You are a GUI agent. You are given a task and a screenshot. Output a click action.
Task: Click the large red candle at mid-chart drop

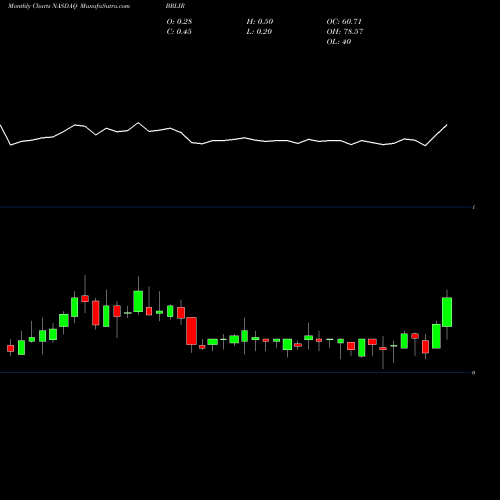coord(191,331)
